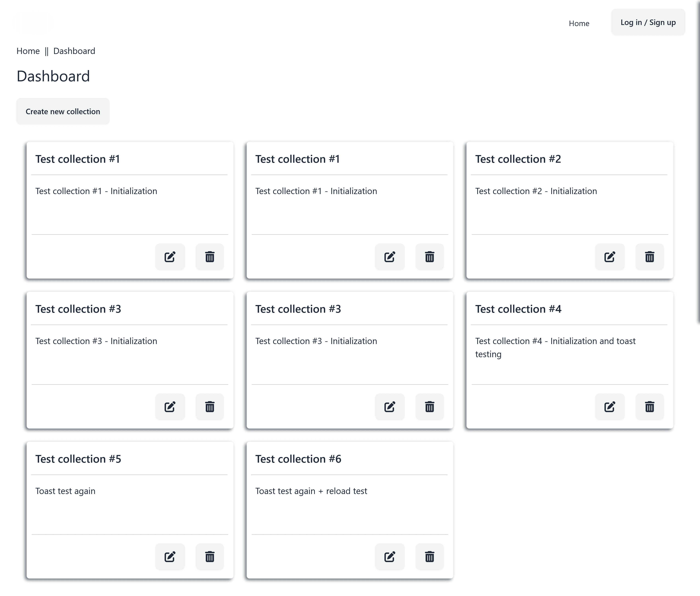Delete the second Test collection #3 card
This screenshot has height=596, width=700.
pos(429,407)
